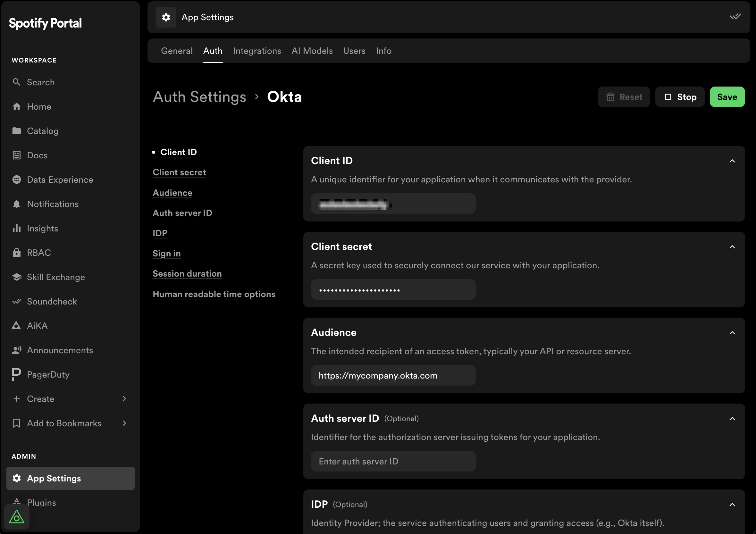Open Notifications bell icon
The height and width of the screenshot is (534, 756).
click(16, 204)
